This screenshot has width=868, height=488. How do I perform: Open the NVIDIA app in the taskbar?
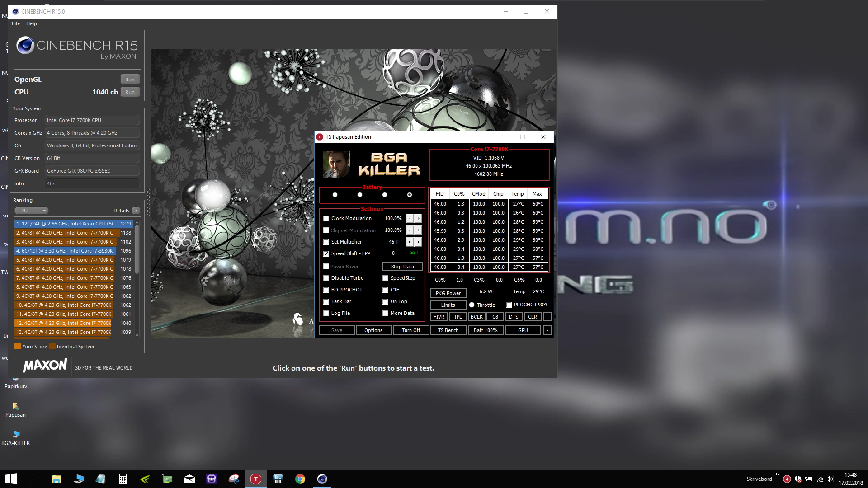click(145, 479)
